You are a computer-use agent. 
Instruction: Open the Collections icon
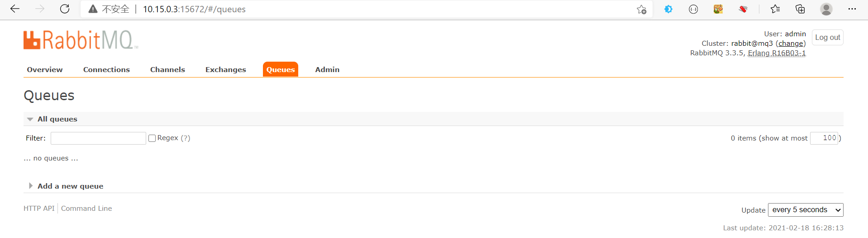[x=800, y=9]
